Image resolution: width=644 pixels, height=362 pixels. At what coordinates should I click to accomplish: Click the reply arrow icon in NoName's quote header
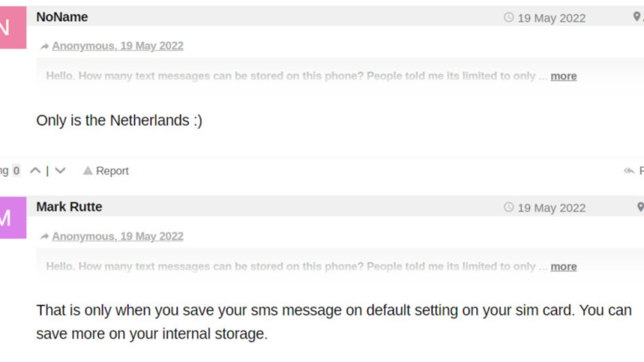(x=44, y=47)
